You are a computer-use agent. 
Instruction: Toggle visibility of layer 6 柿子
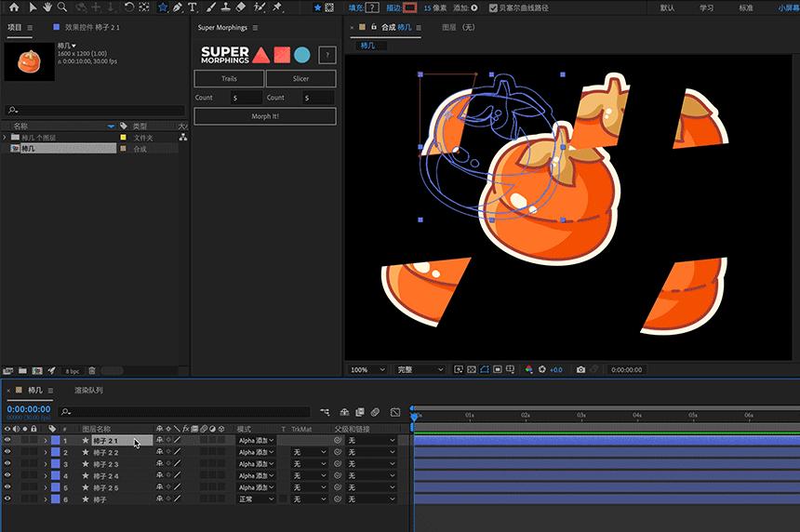[x=7, y=499]
